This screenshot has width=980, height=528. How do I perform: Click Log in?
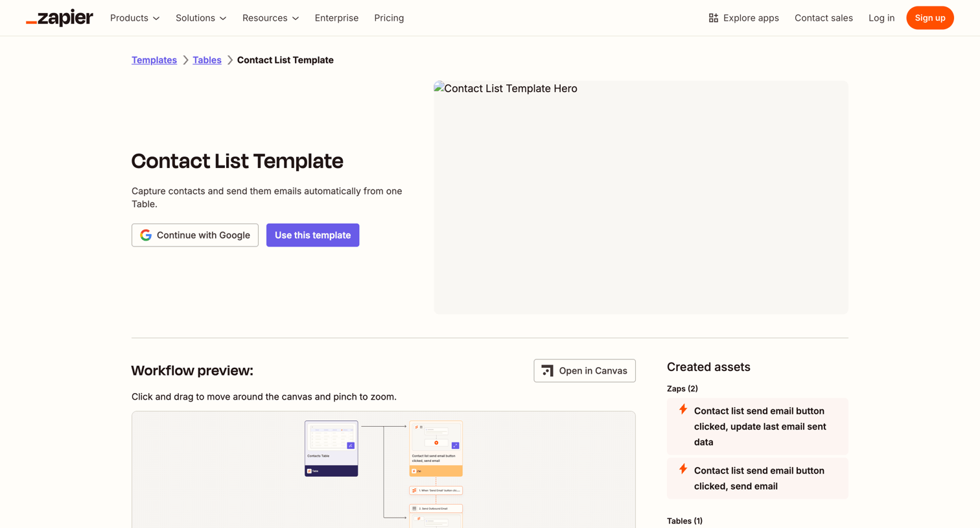point(881,18)
